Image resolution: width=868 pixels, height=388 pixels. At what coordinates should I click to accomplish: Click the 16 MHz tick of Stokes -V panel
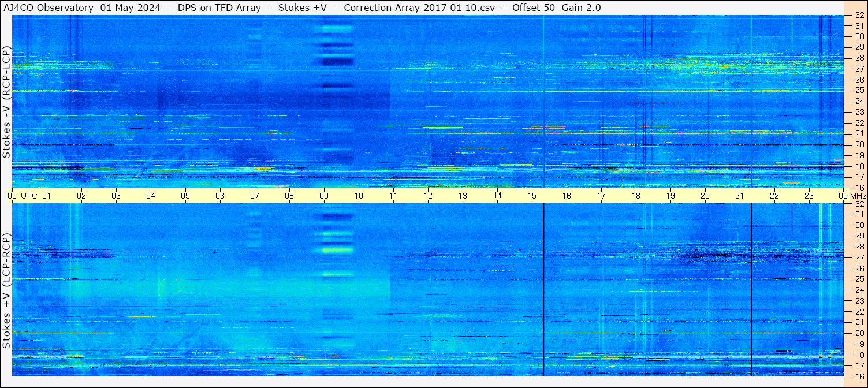tap(859, 188)
